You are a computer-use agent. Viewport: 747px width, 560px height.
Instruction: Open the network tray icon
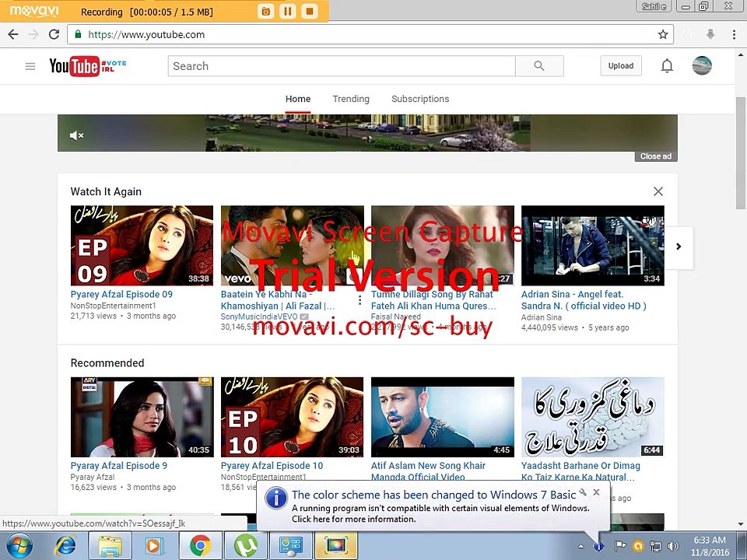(655, 546)
